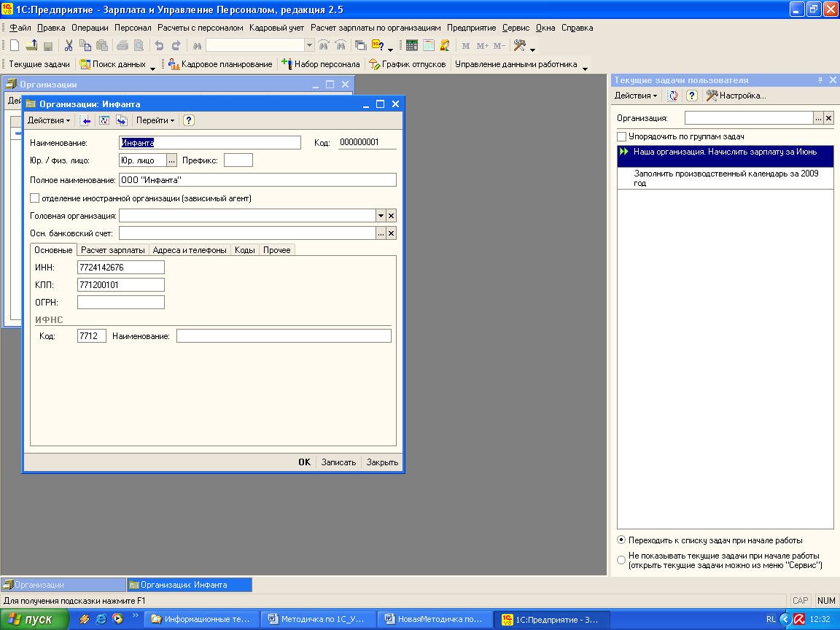Expand Действия dropdown in Текущие задачи panel
Image resolution: width=840 pixels, height=630 pixels.
[636, 96]
